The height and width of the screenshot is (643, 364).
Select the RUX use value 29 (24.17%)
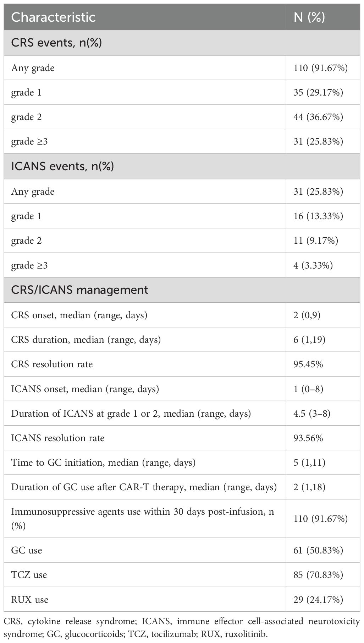[x=318, y=600]
